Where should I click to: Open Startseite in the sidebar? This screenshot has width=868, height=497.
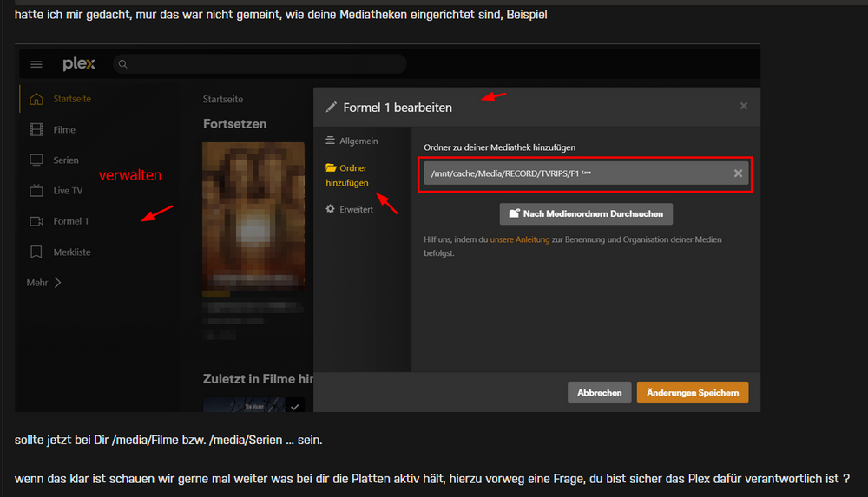[72, 99]
